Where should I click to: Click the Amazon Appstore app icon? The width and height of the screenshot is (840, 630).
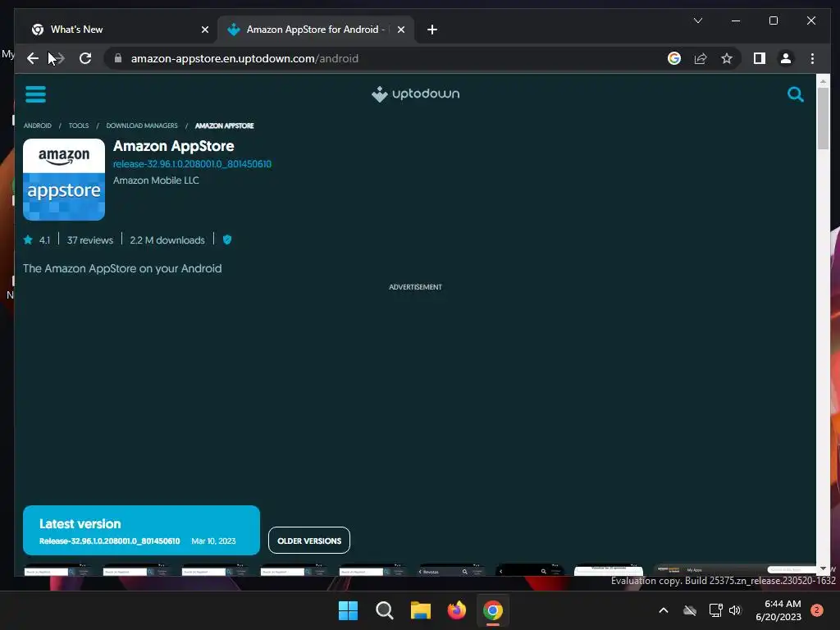[x=64, y=180]
